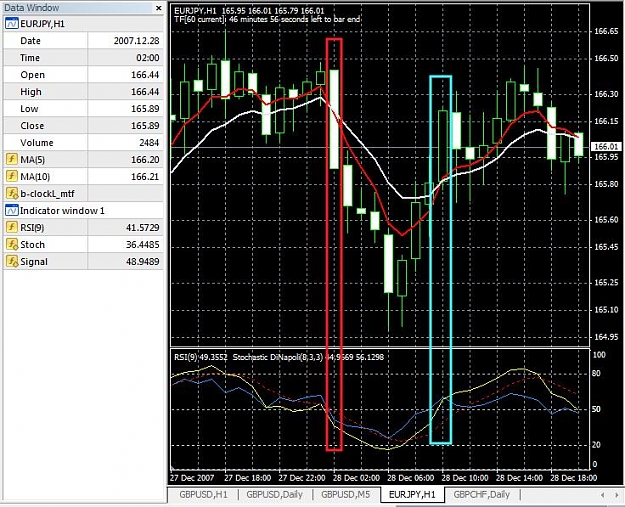The height and width of the screenshot is (507, 625).
Task: Click the High row label
Action: (31, 92)
